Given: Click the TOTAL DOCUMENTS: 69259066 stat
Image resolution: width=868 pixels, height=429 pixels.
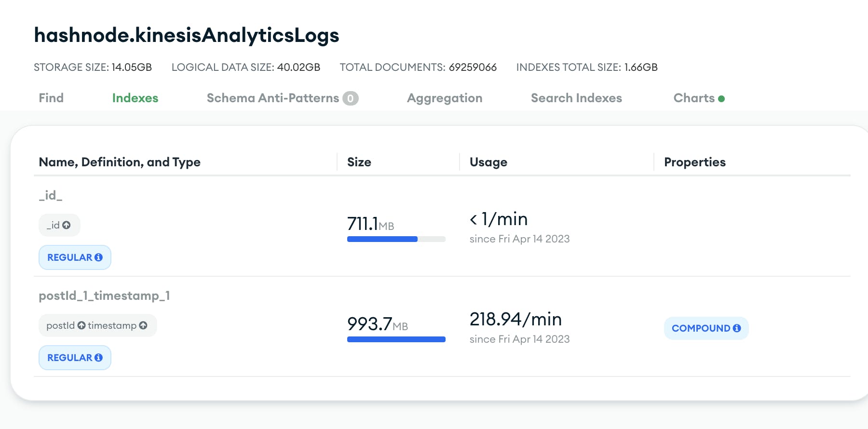Looking at the screenshot, I should [x=418, y=67].
